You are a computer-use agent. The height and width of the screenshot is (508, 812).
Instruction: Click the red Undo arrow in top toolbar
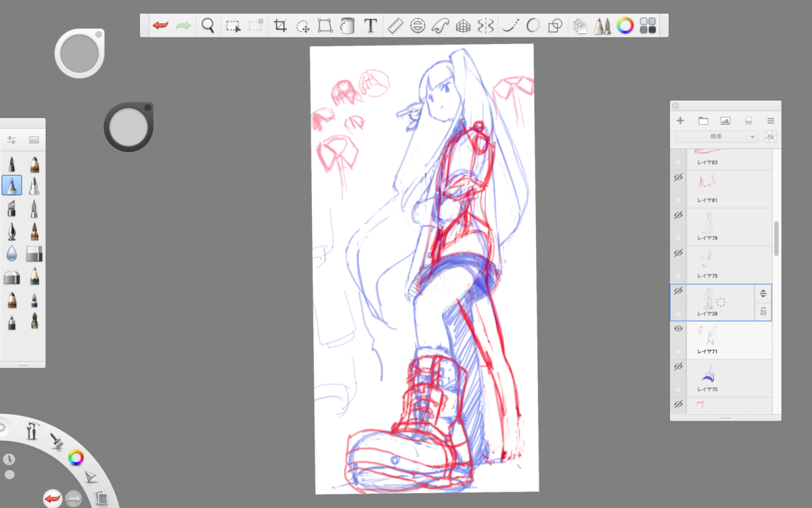(160, 26)
